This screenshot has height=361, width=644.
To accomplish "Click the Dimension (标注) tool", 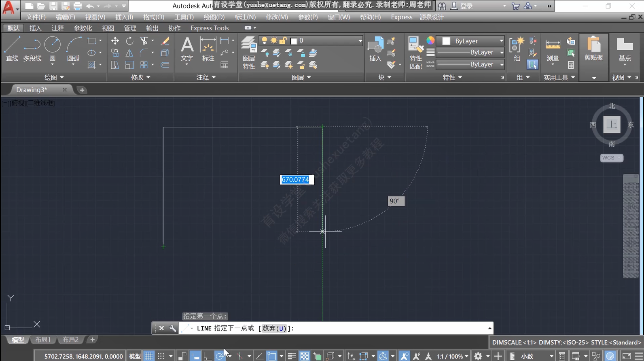I will 208,49.
